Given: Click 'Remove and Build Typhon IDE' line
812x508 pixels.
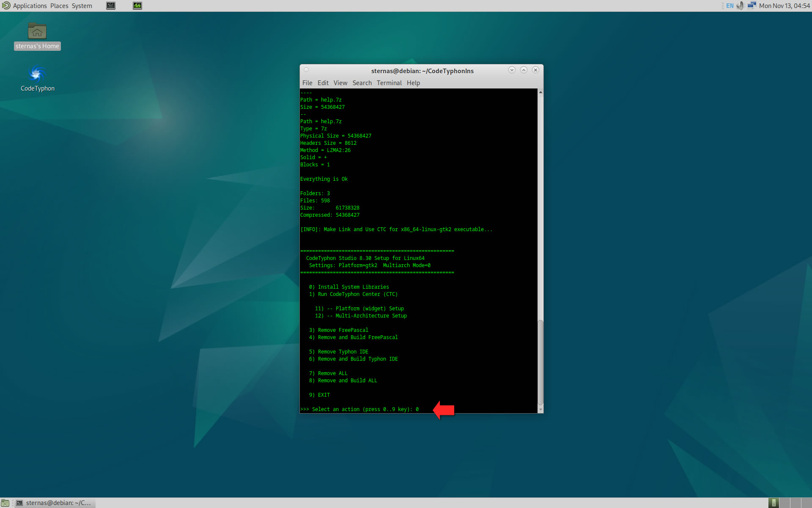Looking at the screenshot, I should pyautogui.click(x=353, y=359).
